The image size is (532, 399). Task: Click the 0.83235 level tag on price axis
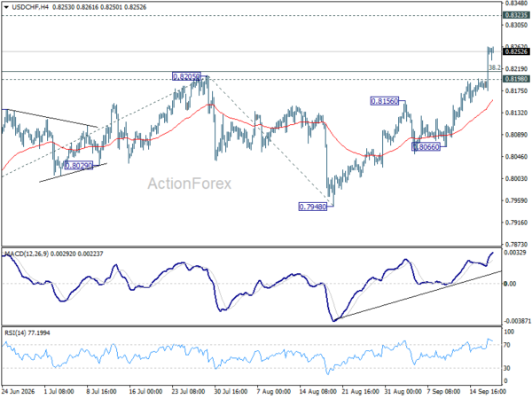pos(516,15)
